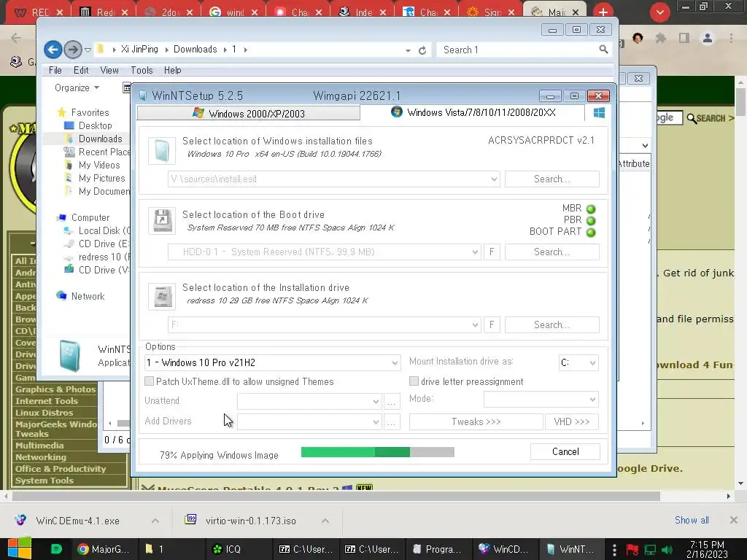Open the File menu in Explorer
The image size is (747, 560).
(55, 71)
